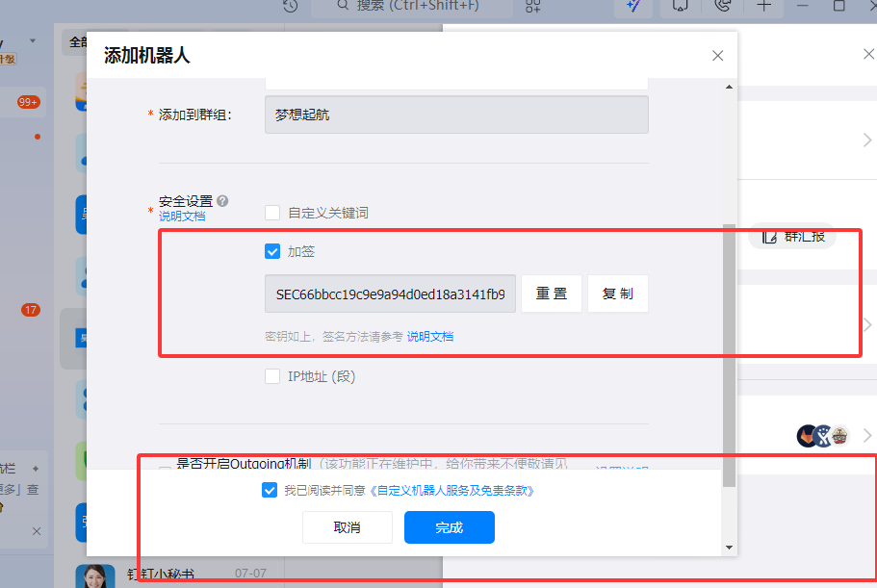
Task: Click the 添加到群组 field showing 梦想起航
Action: point(456,115)
